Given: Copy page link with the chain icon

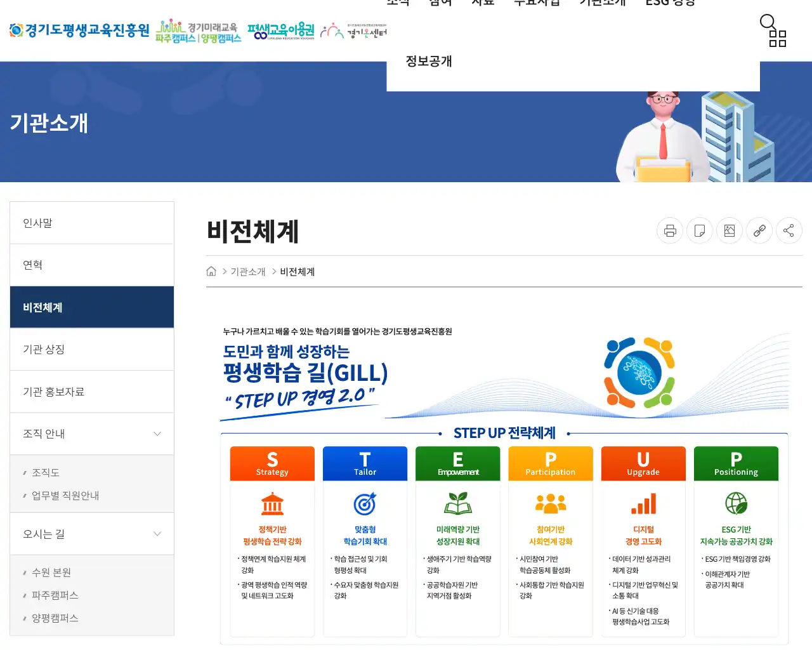Looking at the screenshot, I should point(759,230).
